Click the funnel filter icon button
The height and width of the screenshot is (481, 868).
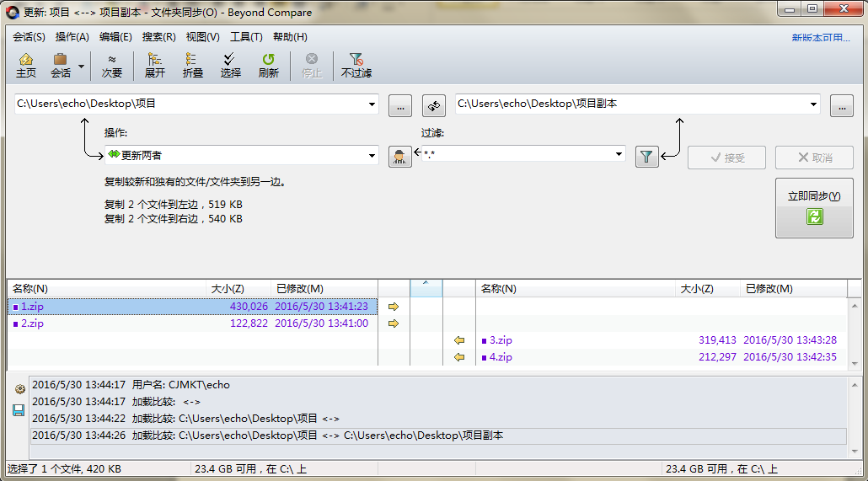click(x=646, y=158)
